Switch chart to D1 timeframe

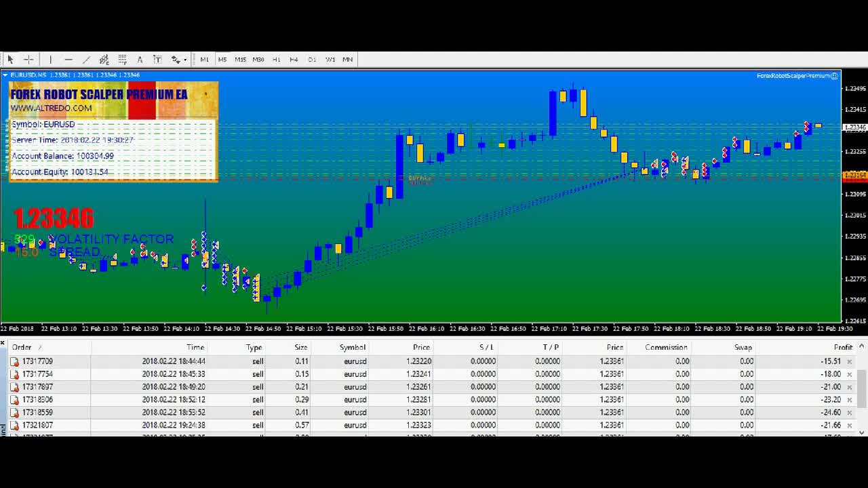[312, 60]
